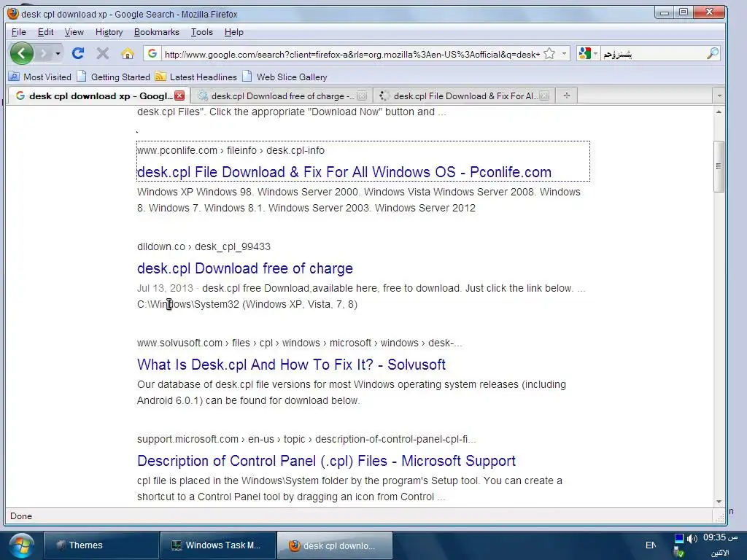Open Description of Control Panel Files result
Screen dimensions: 747x560
(326, 461)
